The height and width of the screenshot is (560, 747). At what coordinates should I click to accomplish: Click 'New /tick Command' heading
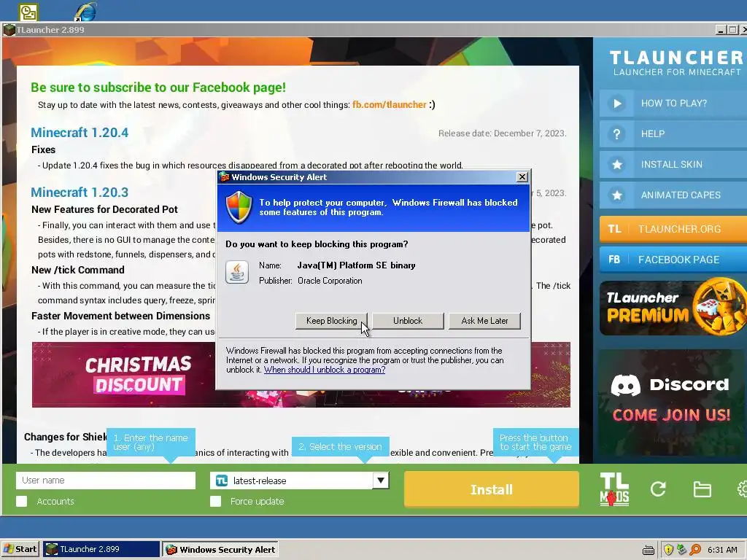pos(78,270)
